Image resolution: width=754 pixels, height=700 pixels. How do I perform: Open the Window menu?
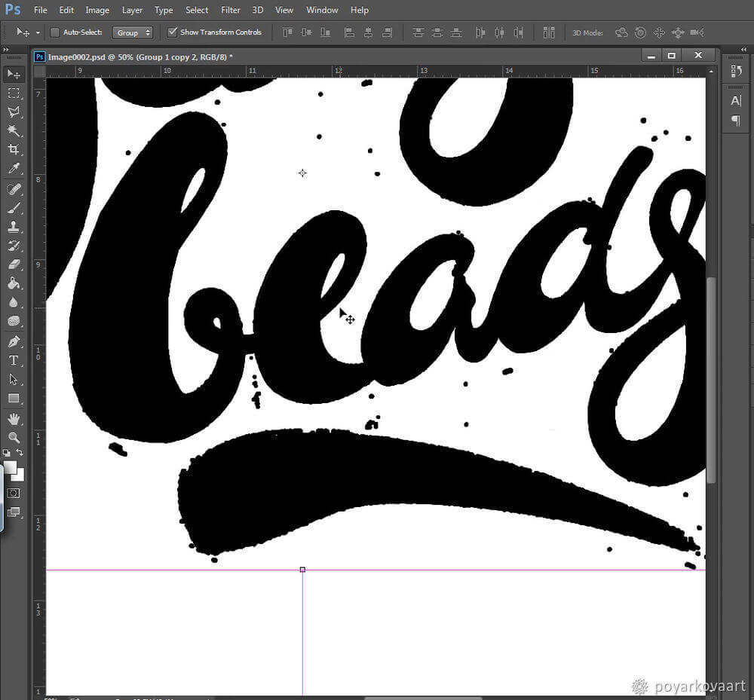coord(322,10)
